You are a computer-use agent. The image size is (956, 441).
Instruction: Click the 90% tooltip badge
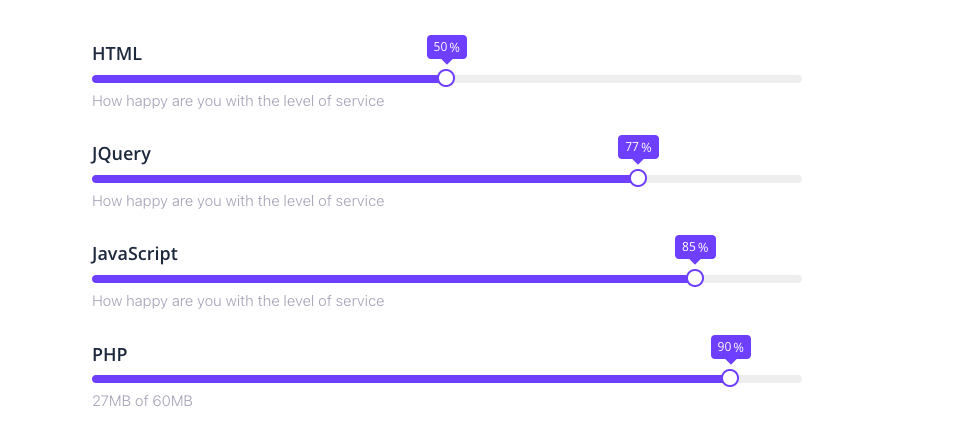[730, 347]
